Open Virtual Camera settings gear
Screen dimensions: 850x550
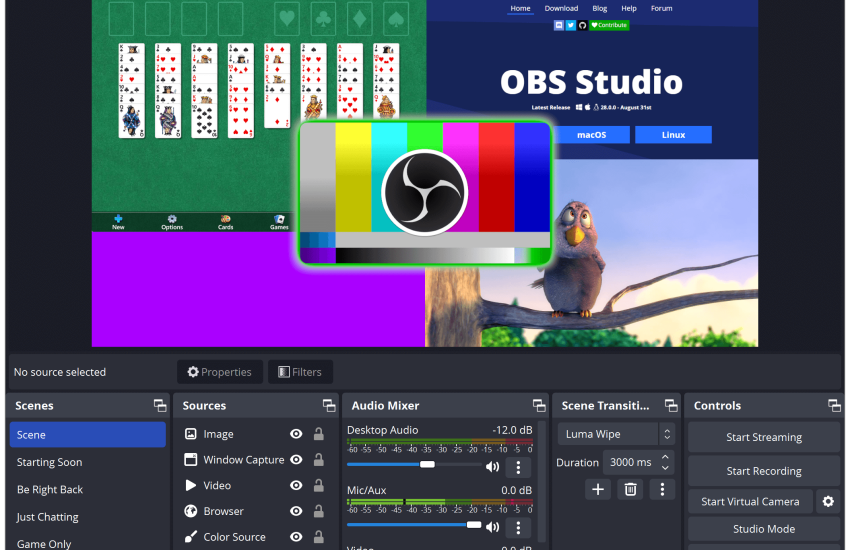pos(827,502)
